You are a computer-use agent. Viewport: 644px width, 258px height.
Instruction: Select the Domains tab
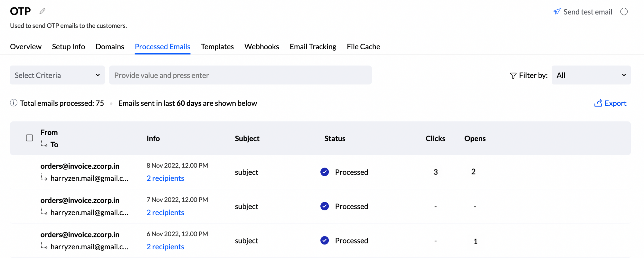(x=110, y=47)
